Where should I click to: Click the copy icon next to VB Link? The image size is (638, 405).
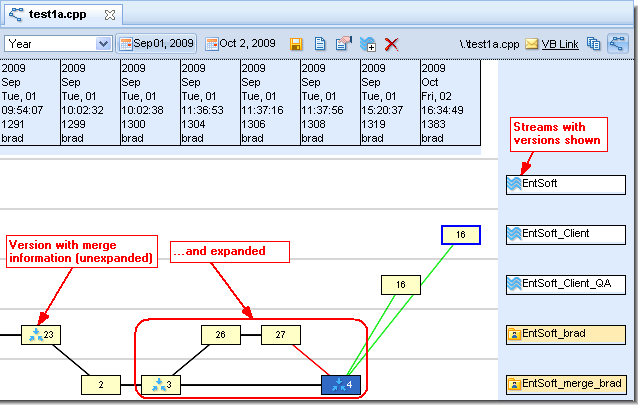(x=594, y=44)
